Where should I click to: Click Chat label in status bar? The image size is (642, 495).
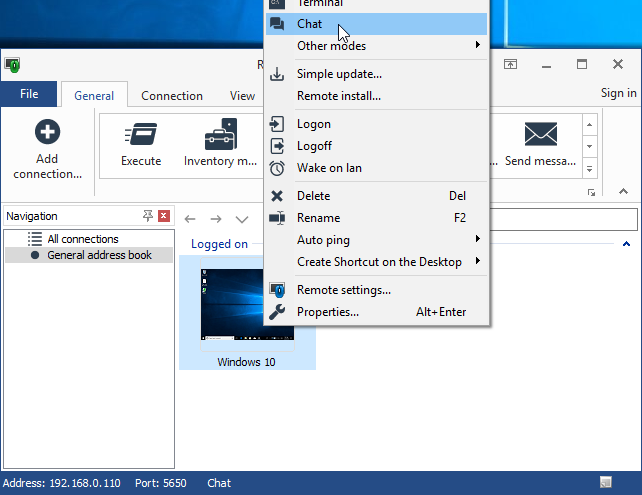[219, 483]
